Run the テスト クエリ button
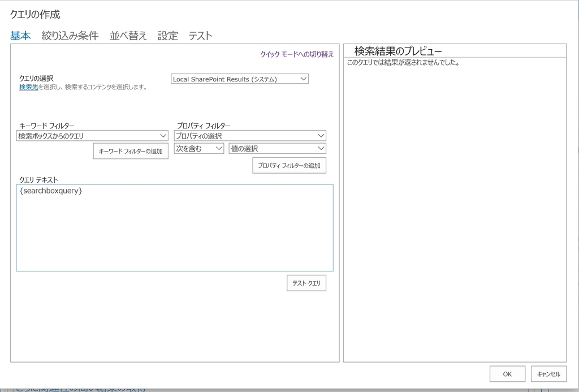The height and width of the screenshot is (392, 579). (306, 283)
